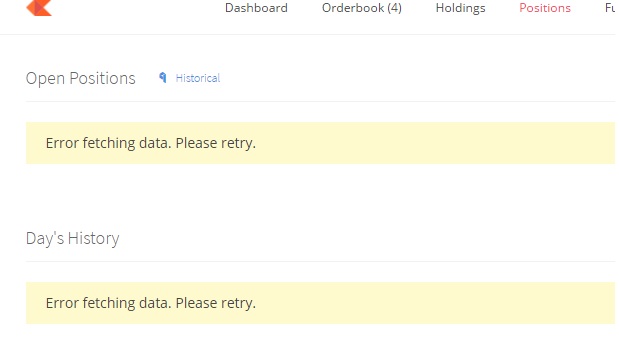Switch to the Orderbook (4) tab

tap(362, 8)
